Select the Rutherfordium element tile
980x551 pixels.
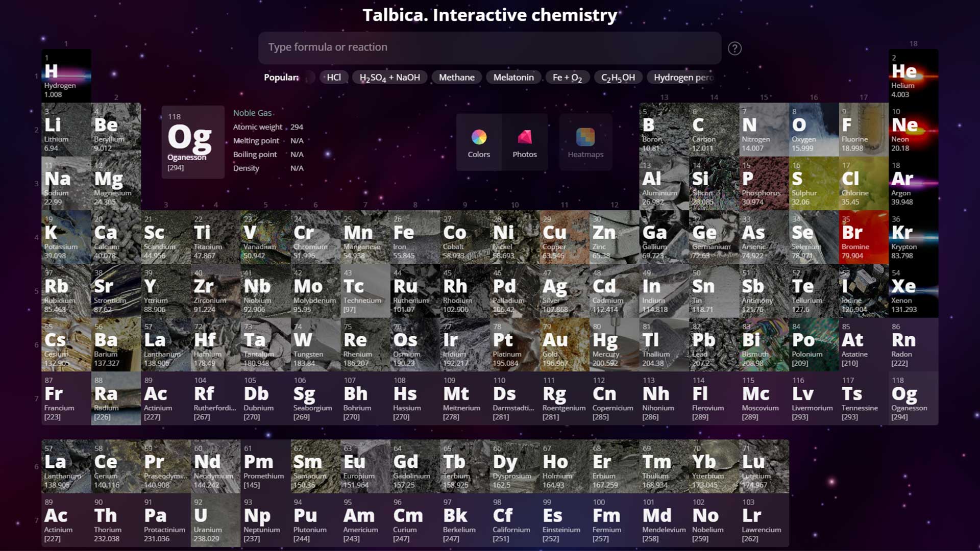(216, 398)
